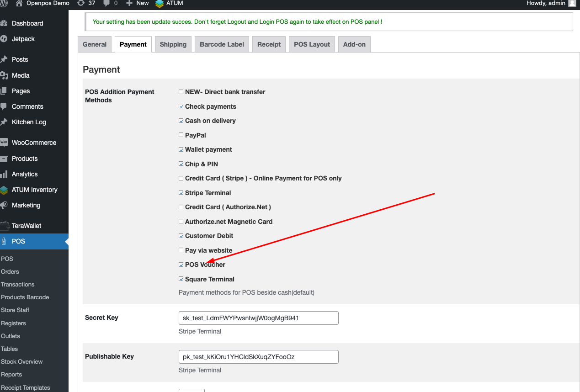Open the Transactions submenu link

tap(18, 284)
